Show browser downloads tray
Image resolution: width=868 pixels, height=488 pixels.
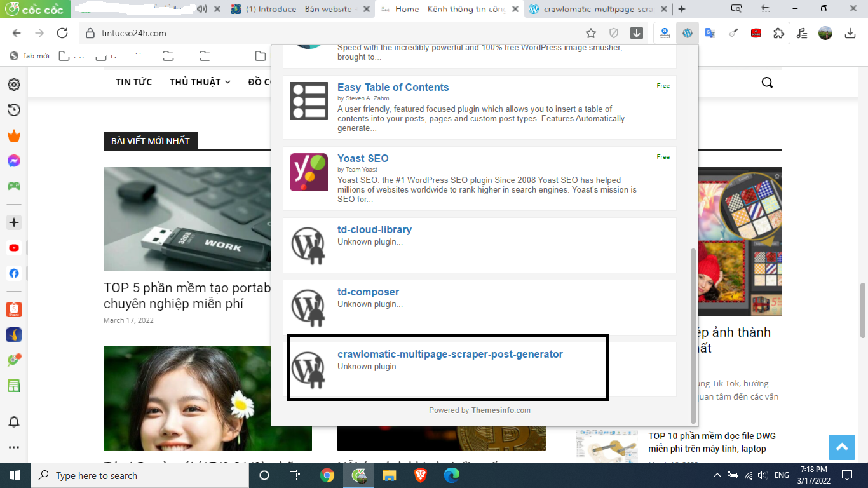[850, 33]
